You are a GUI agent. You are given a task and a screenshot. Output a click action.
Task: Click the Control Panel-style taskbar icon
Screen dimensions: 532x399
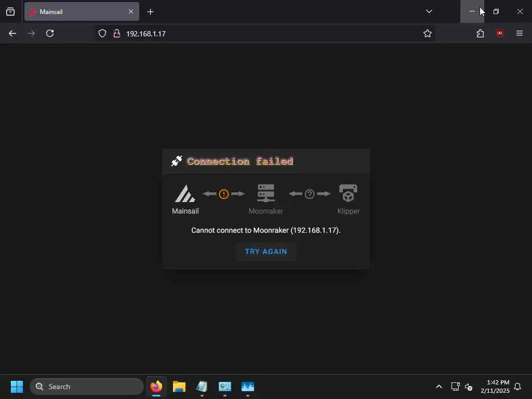tap(224, 387)
